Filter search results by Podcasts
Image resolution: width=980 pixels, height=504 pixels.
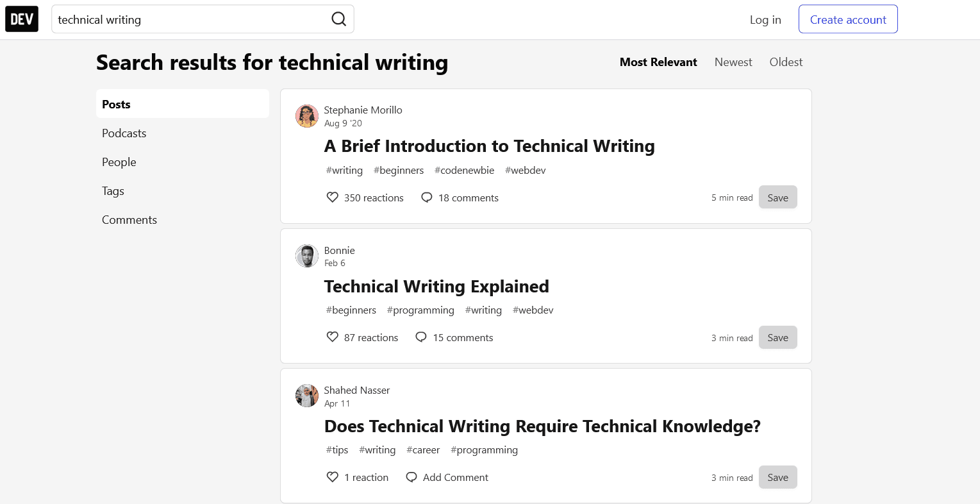(124, 133)
